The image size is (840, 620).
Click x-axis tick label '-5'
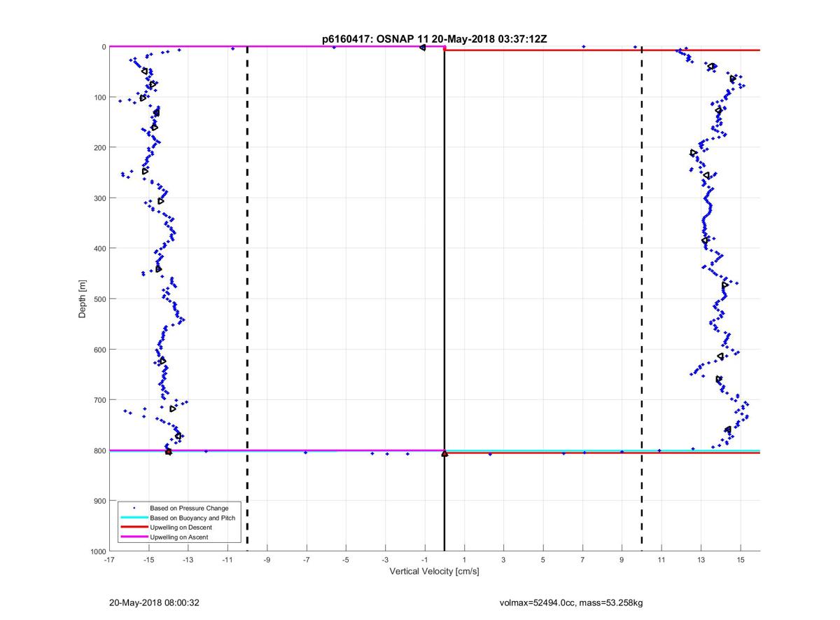tap(346, 560)
